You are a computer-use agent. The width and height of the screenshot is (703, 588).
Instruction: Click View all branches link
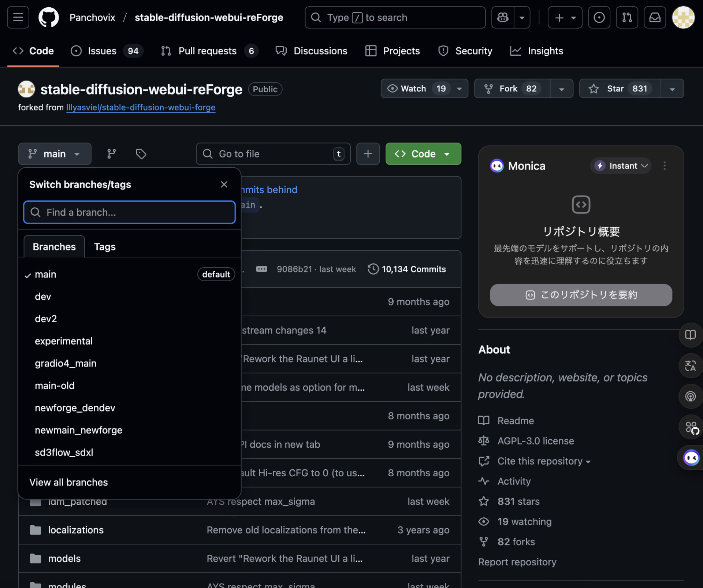coord(68,482)
